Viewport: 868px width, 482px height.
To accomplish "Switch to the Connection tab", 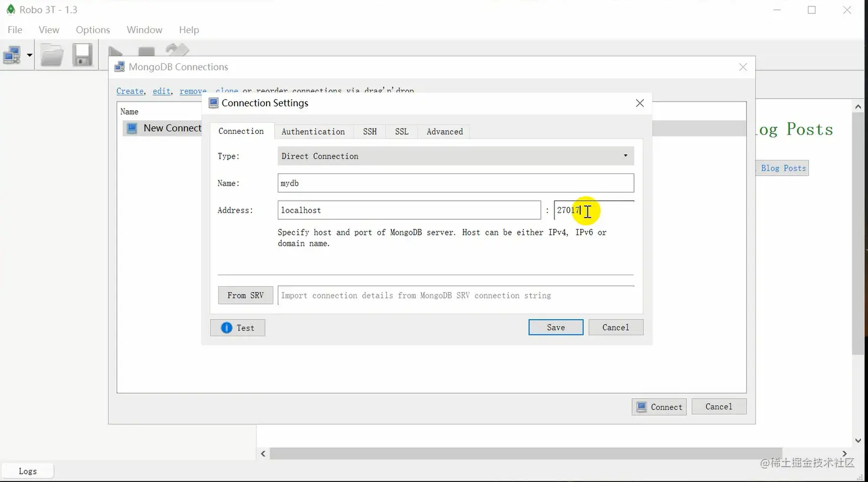I will (x=241, y=131).
